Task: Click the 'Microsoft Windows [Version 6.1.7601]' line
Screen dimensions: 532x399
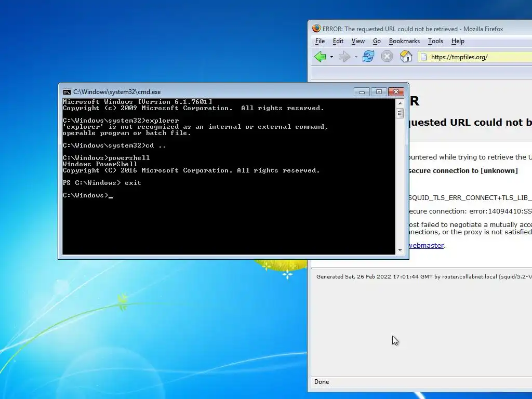Action: 137,102
